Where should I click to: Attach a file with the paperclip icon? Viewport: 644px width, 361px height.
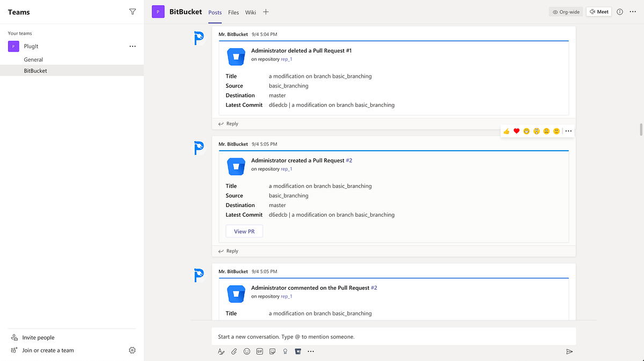click(x=234, y=351)
